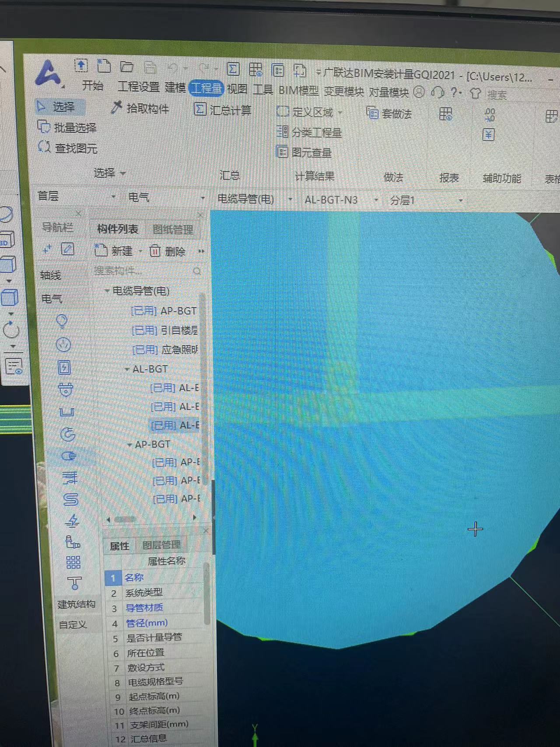
Task: Collapse the AP-BGT tree group
Action: [129, 445]
